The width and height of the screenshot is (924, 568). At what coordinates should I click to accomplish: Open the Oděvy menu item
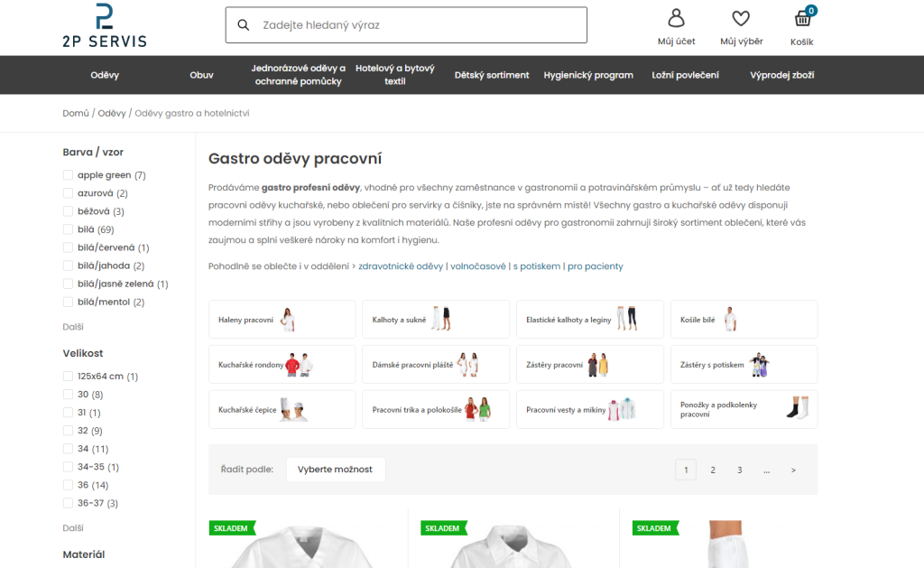click(x=105, y=75)
